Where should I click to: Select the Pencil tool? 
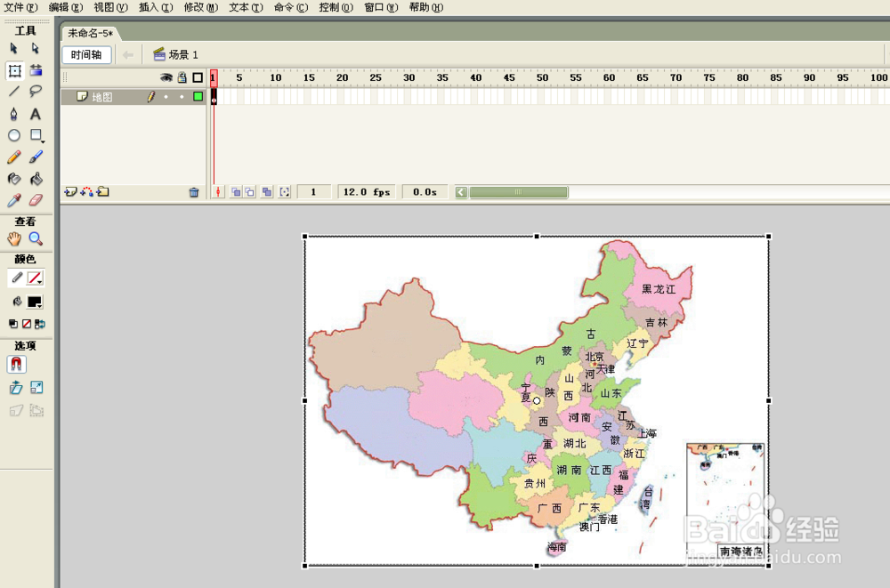coord(14,157)
